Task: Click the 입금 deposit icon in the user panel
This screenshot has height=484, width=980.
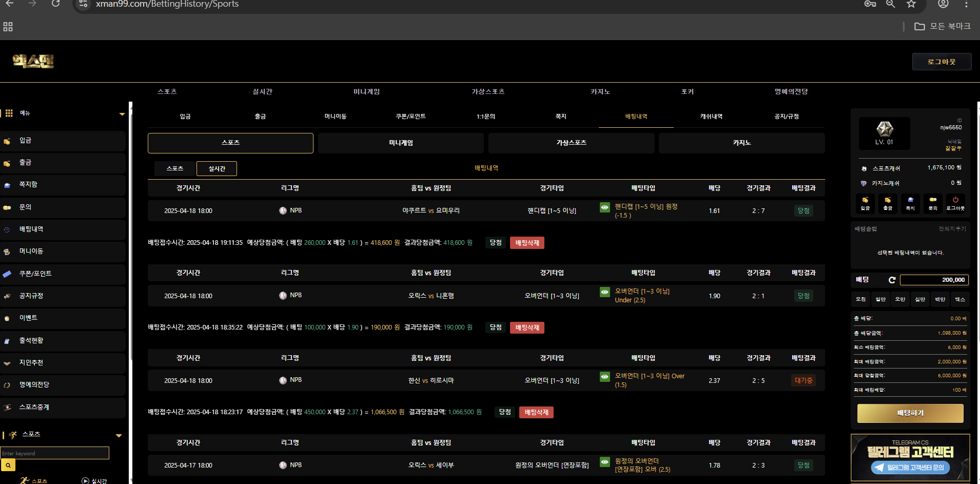Action: point(865,203)
